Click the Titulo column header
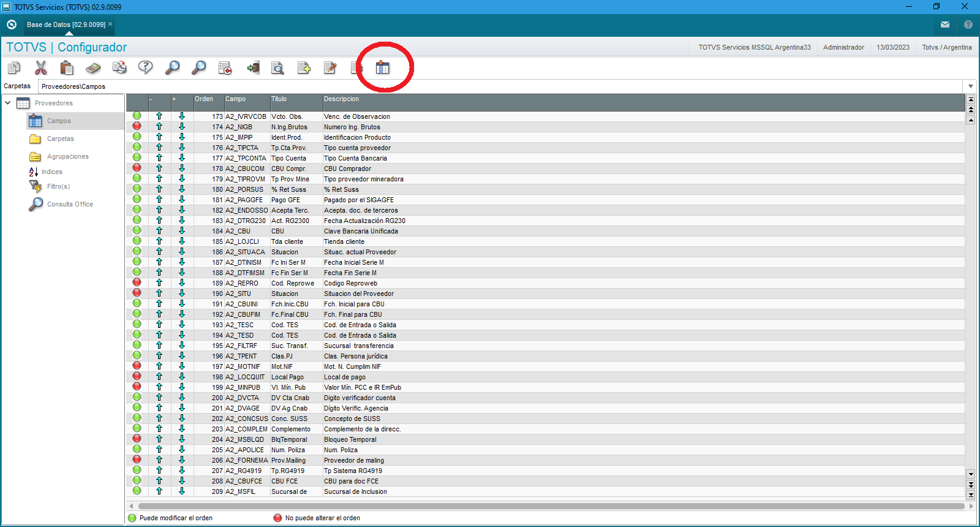The height and width of the screenshot is (527, 980). 296,102
